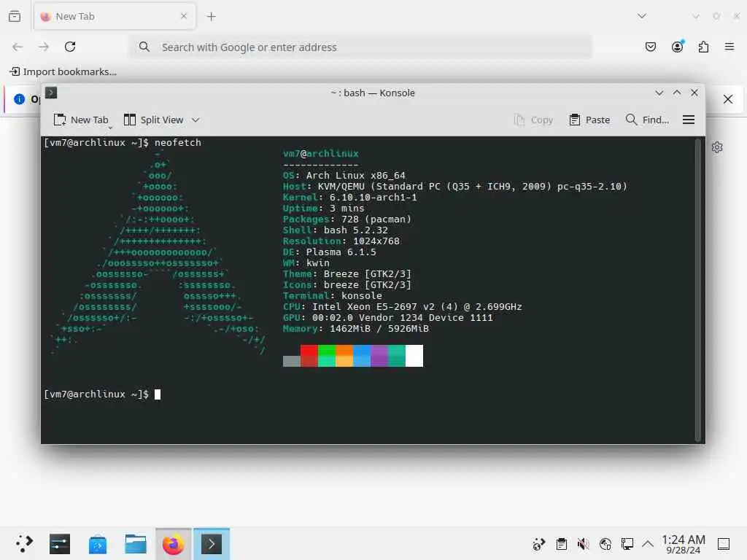Open the network connections tray icon
This screenshot has height=560, width=747.
click(x=627, y=544)
